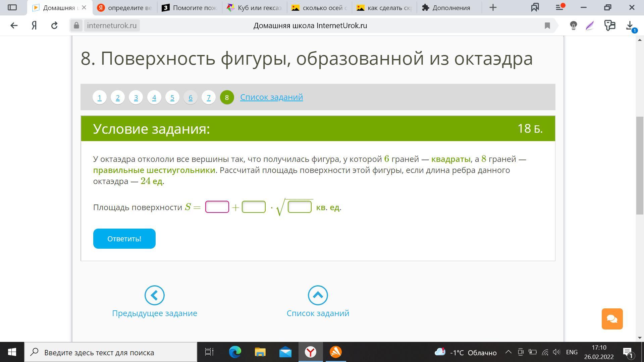Click the Yandex home Я icon

(x=34, y=25)
